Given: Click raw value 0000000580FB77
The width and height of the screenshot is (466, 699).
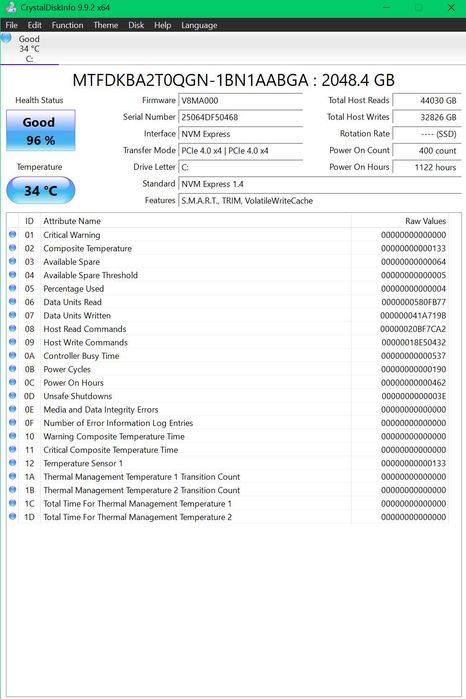Looking at the screenshot, I should pos(413,302).
